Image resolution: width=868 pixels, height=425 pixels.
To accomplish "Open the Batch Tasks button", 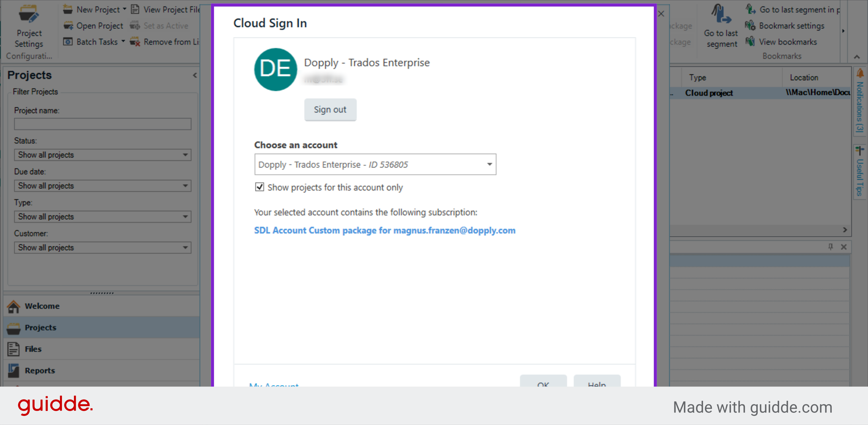I will [91, 42].
